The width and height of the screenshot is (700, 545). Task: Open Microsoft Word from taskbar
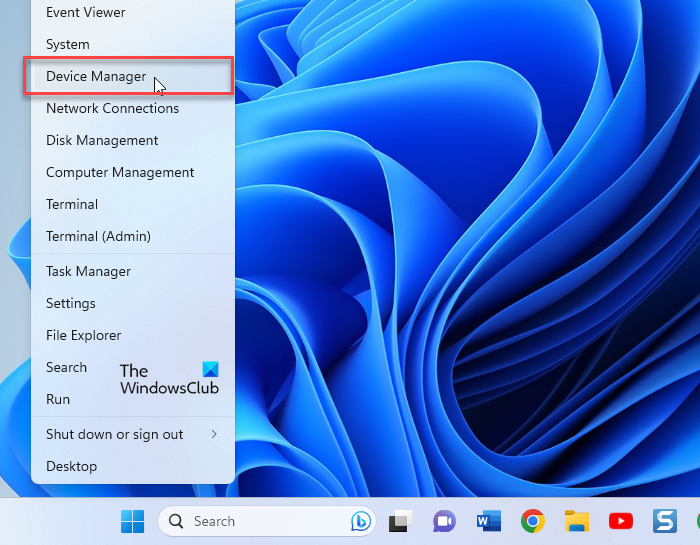click(488, 521)
